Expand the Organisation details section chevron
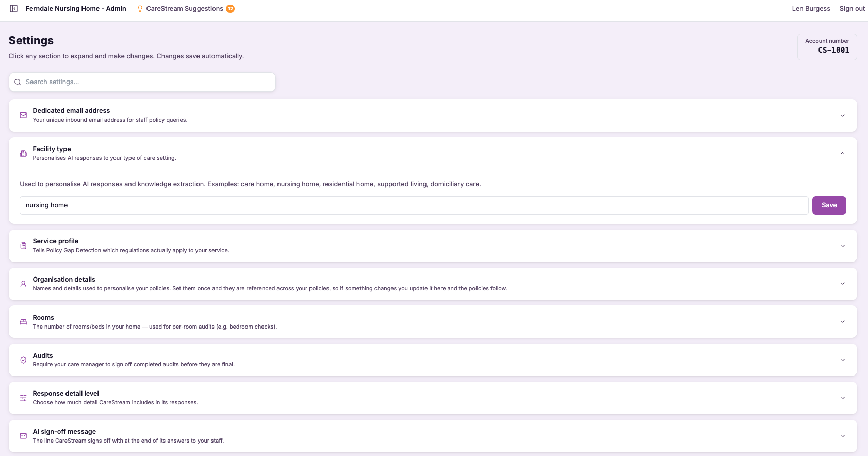Viewport: 868px width, 456px height. coord(842,284)
